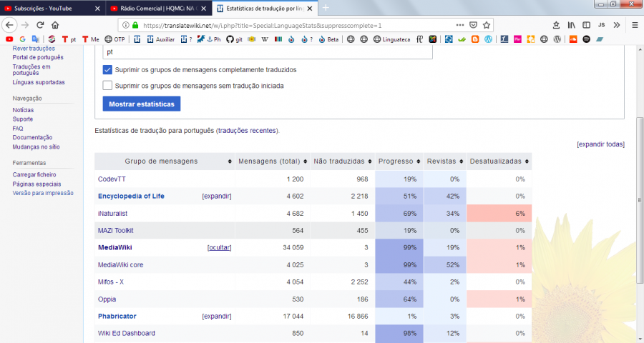Show more toolbar tools overflow

617,25
